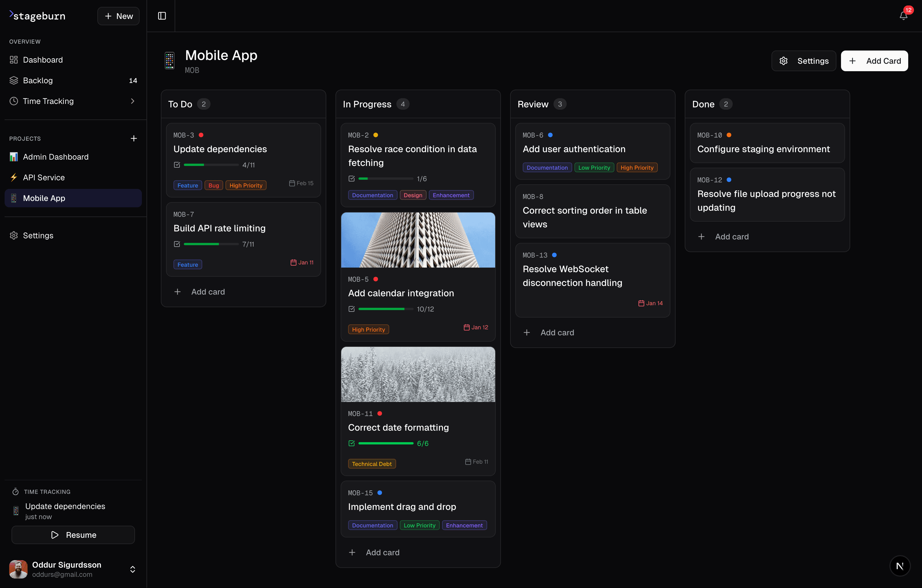Viewport: 922px width, 588px height.
Task: Toggle the checklist checkbox on Correct date formatting
Action: coord(352,443)
